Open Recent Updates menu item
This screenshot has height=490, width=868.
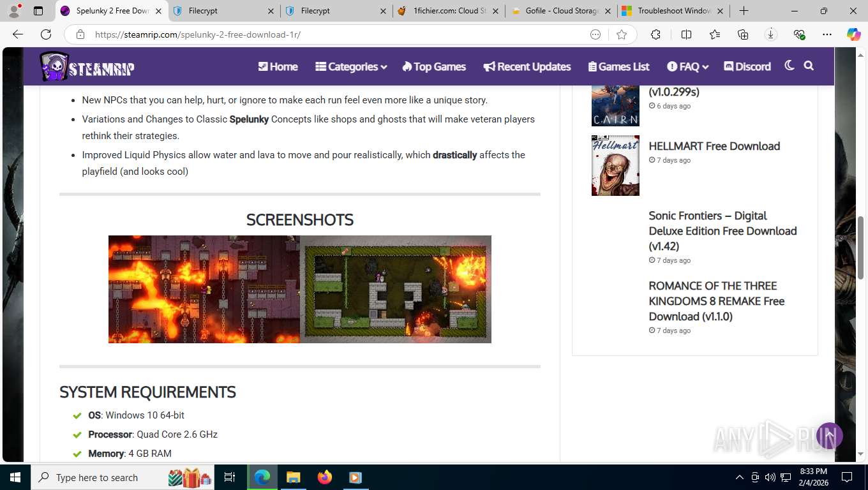pos(527,66)
